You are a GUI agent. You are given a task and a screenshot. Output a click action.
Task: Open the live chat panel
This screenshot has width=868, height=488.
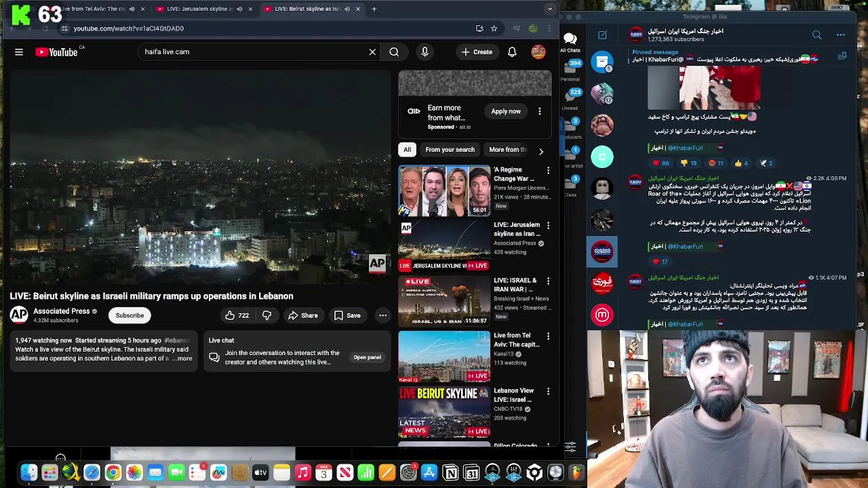367,357
